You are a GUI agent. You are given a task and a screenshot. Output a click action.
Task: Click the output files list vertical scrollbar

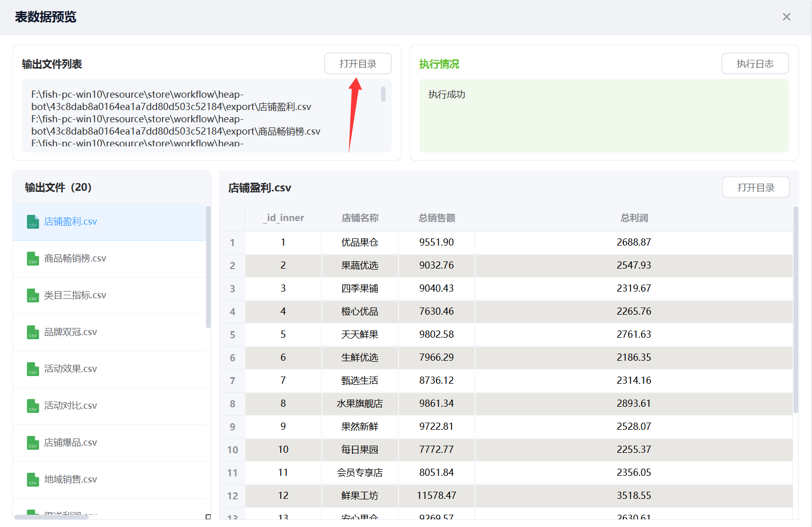click(x=208, y=266)
